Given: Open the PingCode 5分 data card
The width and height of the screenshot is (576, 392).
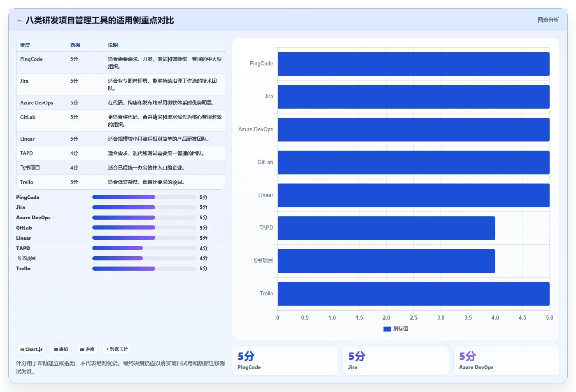Looking at the screenshot, I should pos(285,360).
